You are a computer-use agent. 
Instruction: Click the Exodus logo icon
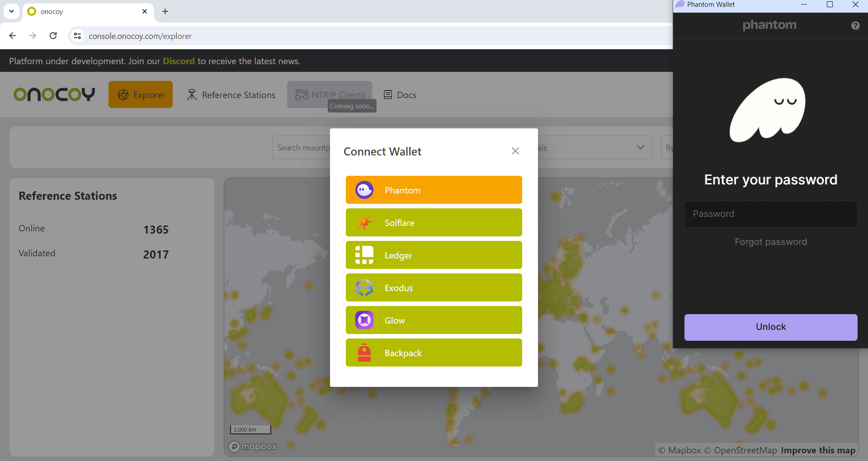tap(364, 287)
